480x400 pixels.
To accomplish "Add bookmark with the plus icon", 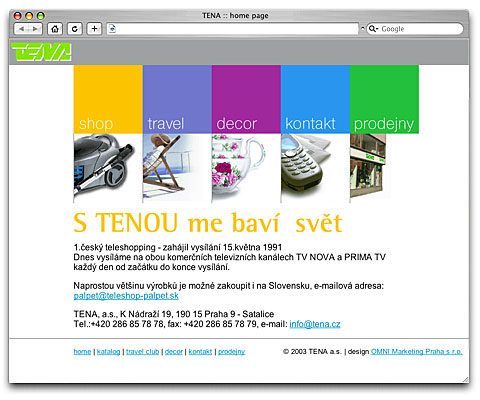I will [x=94, y=29].
